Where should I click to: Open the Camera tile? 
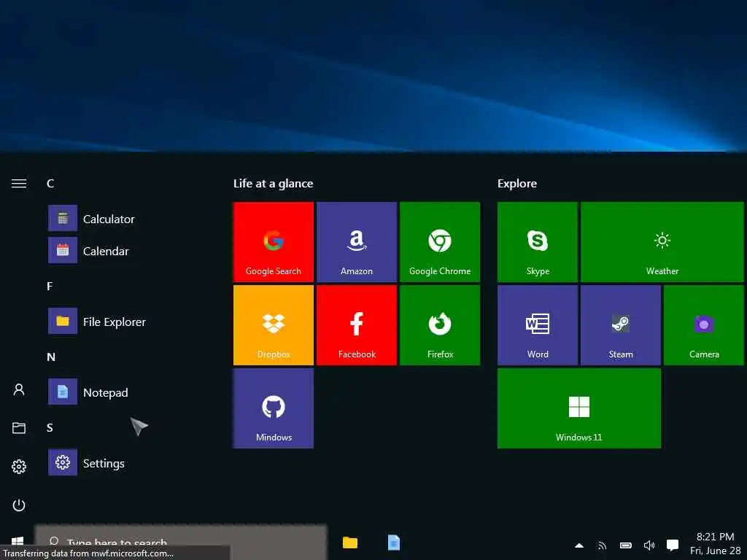coord(704,325)
